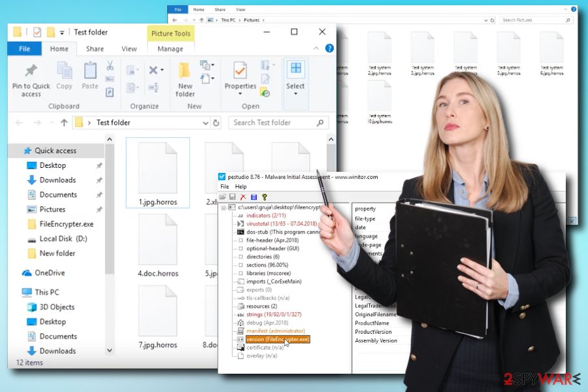Switch to the Home ribbon tab
Image resolution: width=588 pixels, height=392 pixels.
[59, 49]
